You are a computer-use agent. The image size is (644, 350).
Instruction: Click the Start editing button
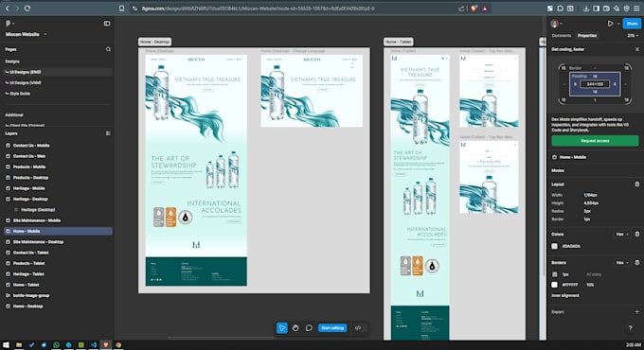pyautogui.click(x=332, y=328)
